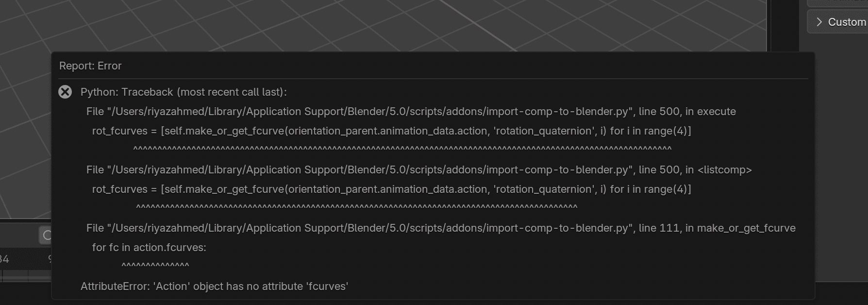The width and height of the screenshot is (868, 305).
Task: Click the long caret underline below the first rot_fcurves line
Action: pos(402,149)
